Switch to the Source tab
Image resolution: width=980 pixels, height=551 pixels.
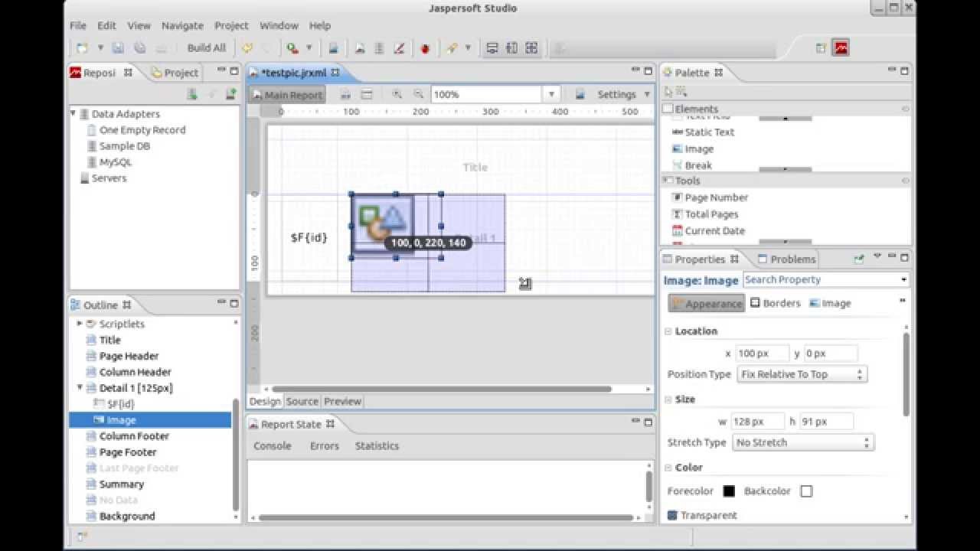pyautogui.click(x=302, y=401)
